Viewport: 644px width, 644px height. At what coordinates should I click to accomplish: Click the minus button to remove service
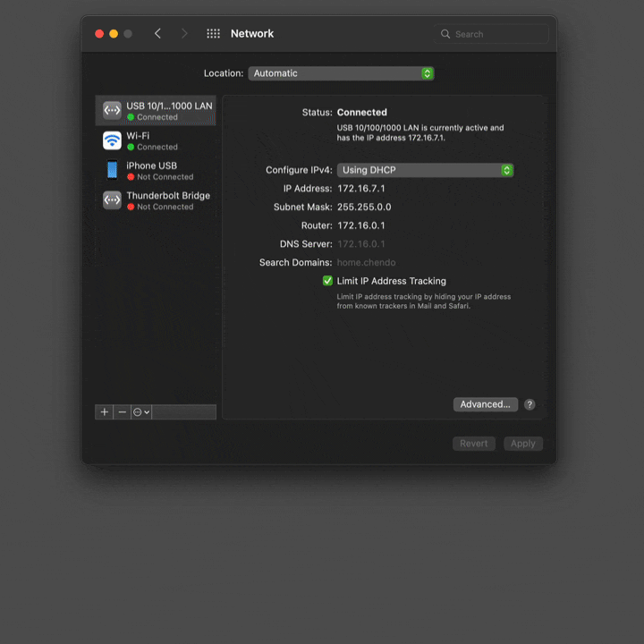tap(123, 412)
